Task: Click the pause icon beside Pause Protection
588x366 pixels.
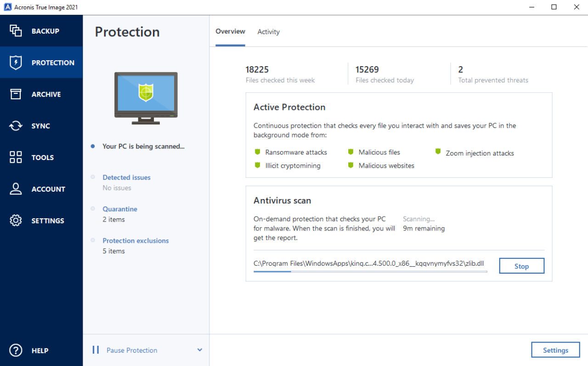Action: (96, 350)
